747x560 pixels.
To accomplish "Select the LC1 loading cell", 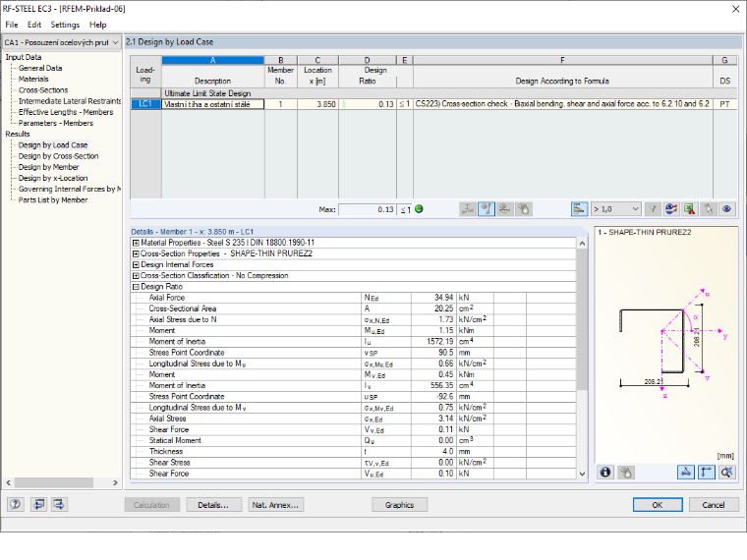I will (x=145, y=104).
